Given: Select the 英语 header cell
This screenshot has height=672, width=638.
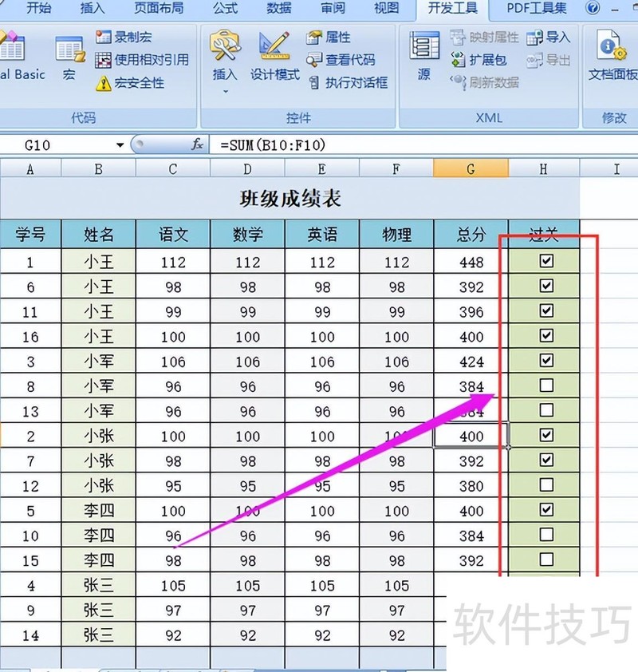Looking at the screenshot, I should coord(322,234).
